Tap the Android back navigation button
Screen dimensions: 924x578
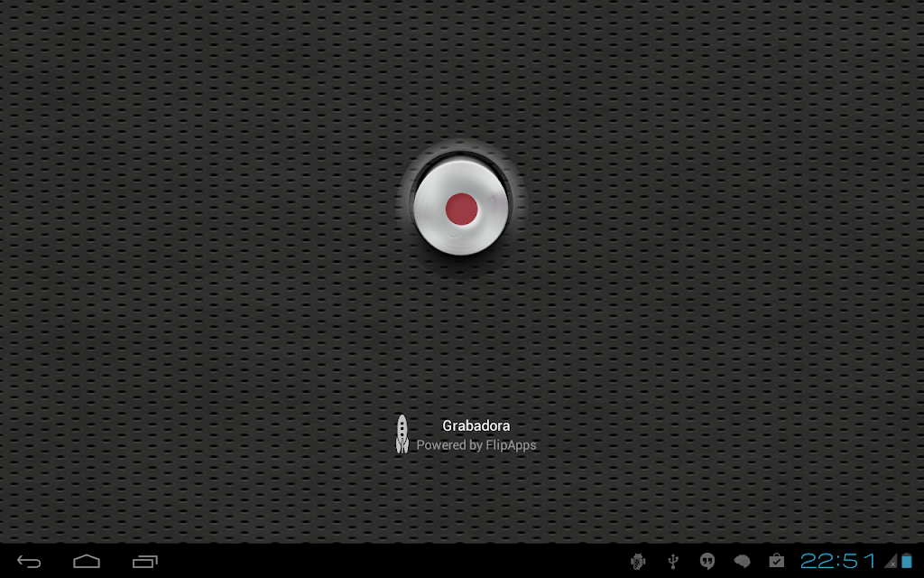(x=29, y=561)
